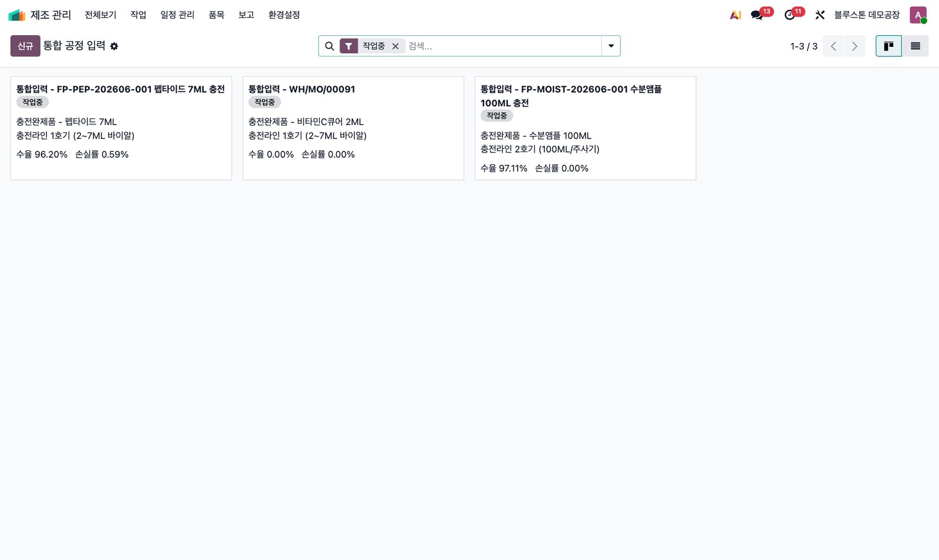Open the developer tools wrench icon
939x560 pixels.
pyautogui.click(x=820, y=15)
